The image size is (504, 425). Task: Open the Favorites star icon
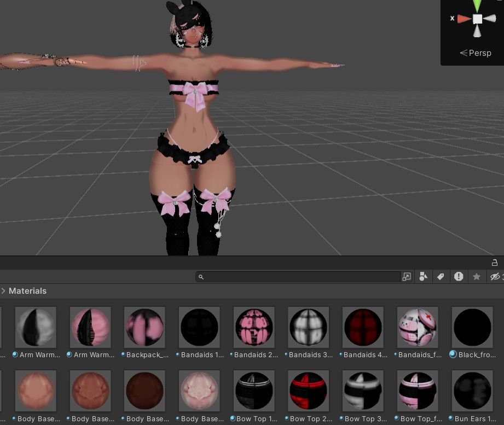476,276
